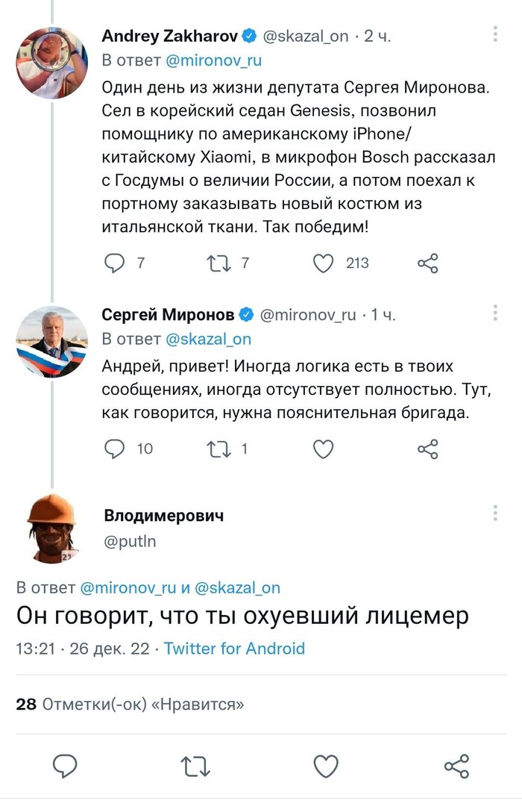This screenshot has width=522, height=812.
Task: Select Sergey Mironov's verified badge
Action: click(247, 313)
